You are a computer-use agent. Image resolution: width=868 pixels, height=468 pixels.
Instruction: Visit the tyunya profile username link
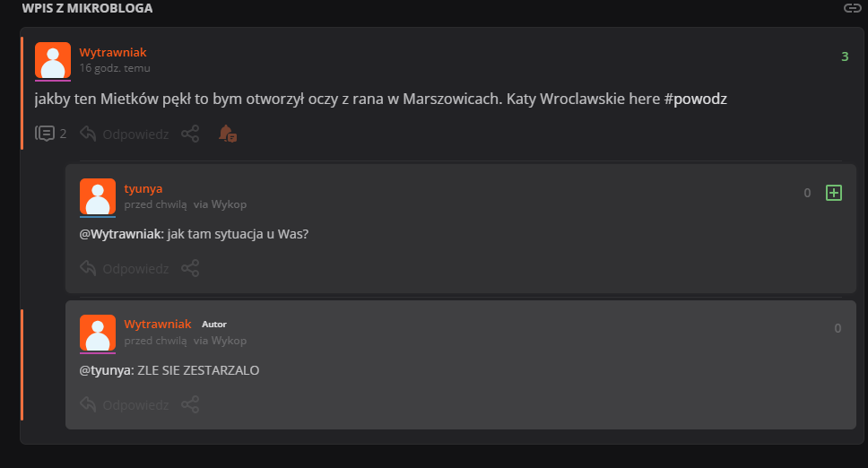point(143,188)
